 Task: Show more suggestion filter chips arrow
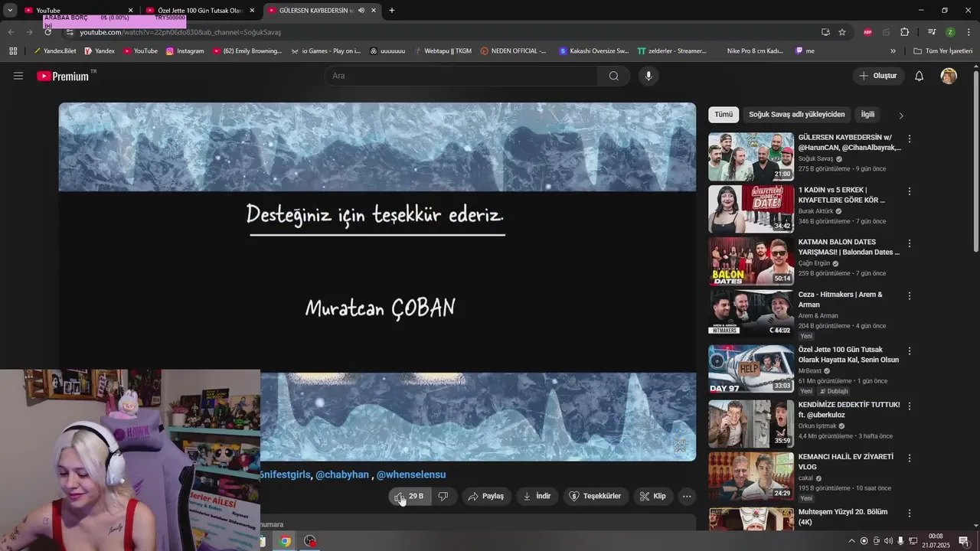click(x=901, y=116)
